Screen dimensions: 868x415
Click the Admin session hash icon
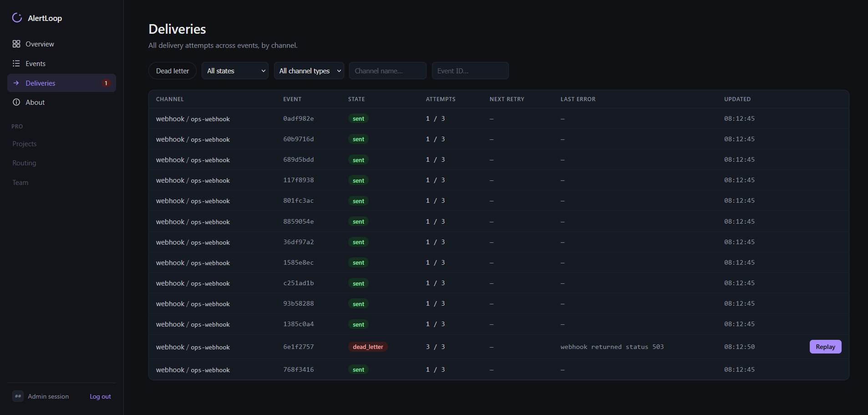tap(18, 396)
